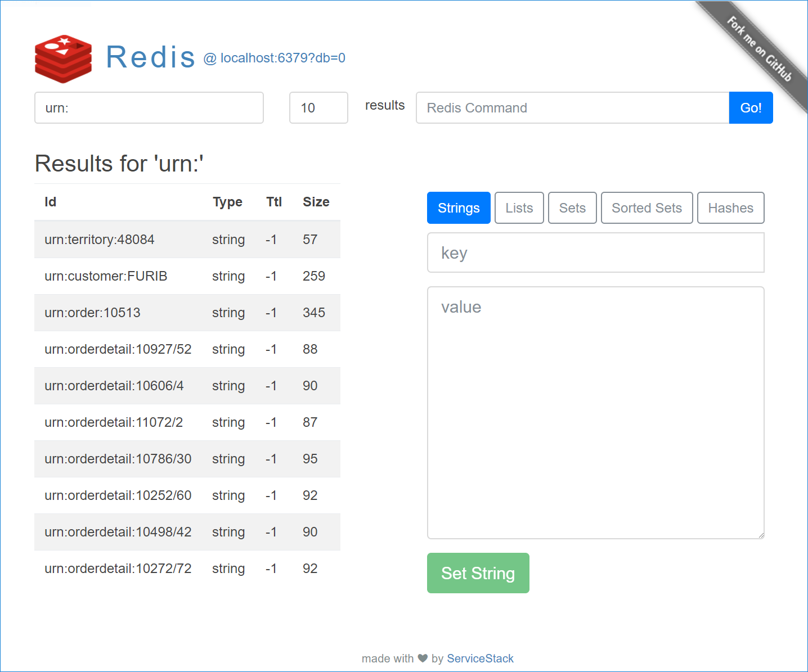Click size value 88 for orderdetail:10927/52
Image resolution: width=808 pixels, height=672 pixels.
pyautogui.click(x=310, y=349)
